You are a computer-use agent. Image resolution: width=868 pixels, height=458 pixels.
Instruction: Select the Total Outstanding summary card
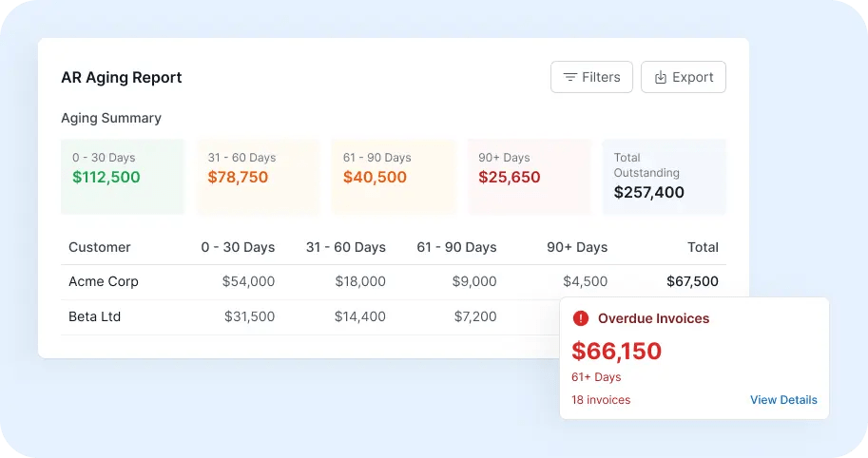click(x=664, y=177)
